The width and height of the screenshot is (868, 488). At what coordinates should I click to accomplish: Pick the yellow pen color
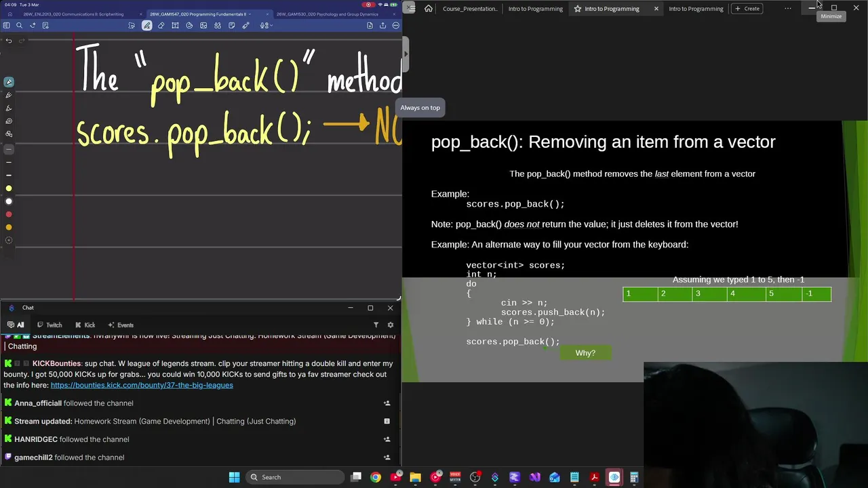pos(9,188)
